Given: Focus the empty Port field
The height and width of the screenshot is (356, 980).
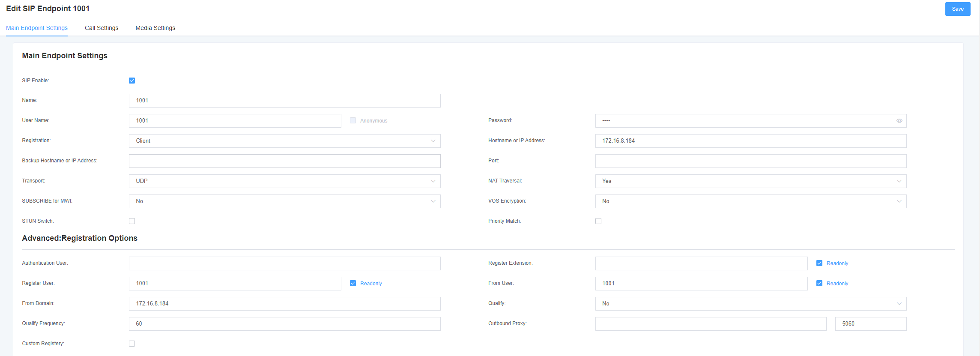Looking at the screenshot, I should (751, 161).
